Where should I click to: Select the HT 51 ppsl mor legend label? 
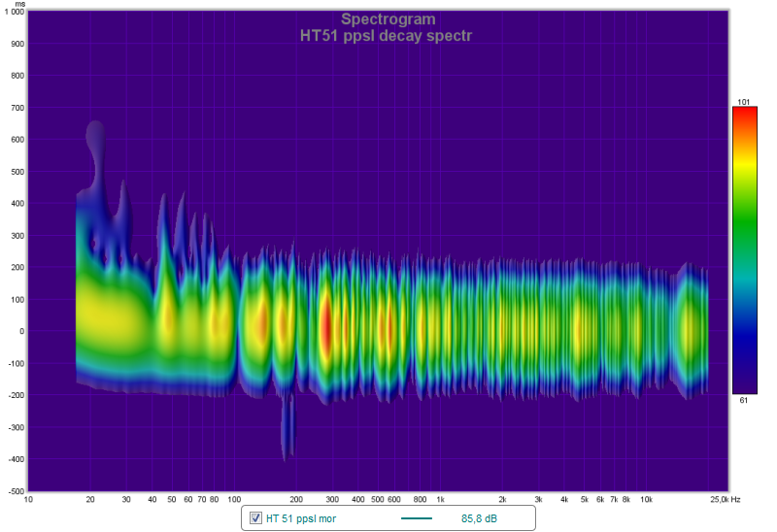pyautogui.click(x=301, y=518)
